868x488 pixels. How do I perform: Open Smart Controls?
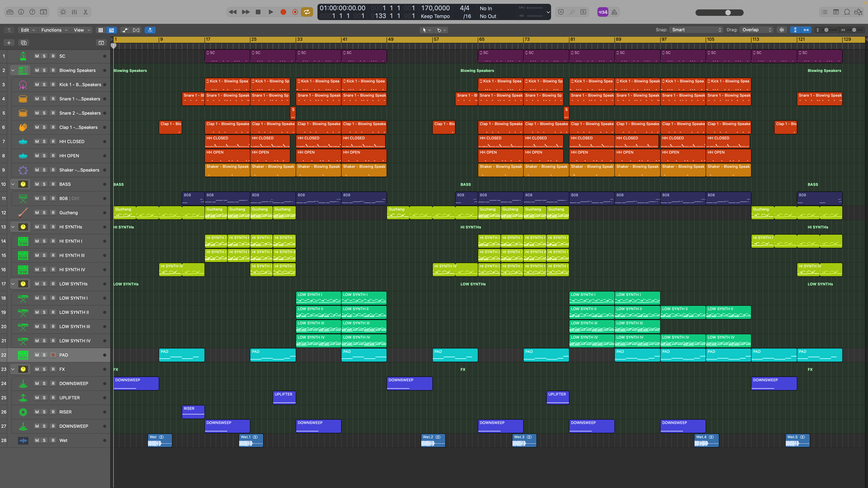[63, 12]
